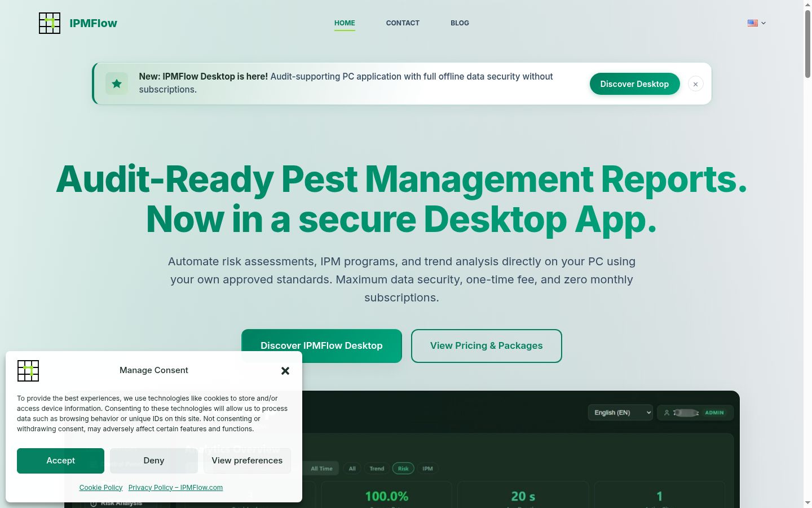Open View Pricing & Packages
812x508 pixels.
click(486, 345)
